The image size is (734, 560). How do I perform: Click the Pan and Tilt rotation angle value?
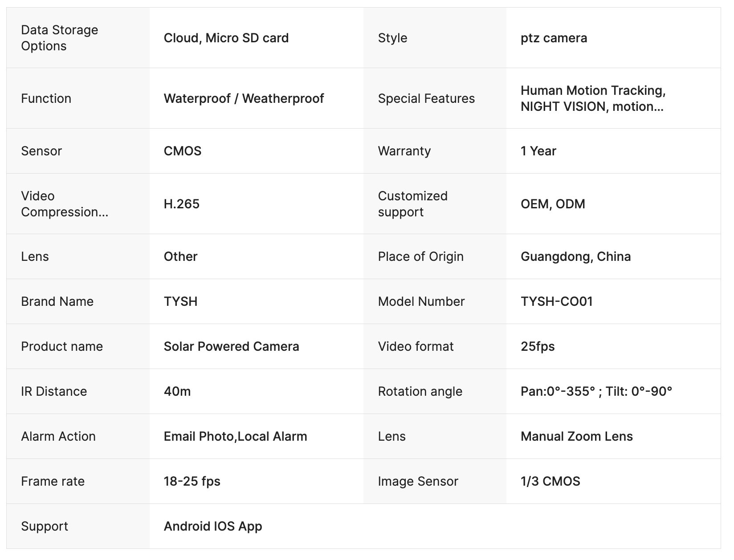[596, 391]
